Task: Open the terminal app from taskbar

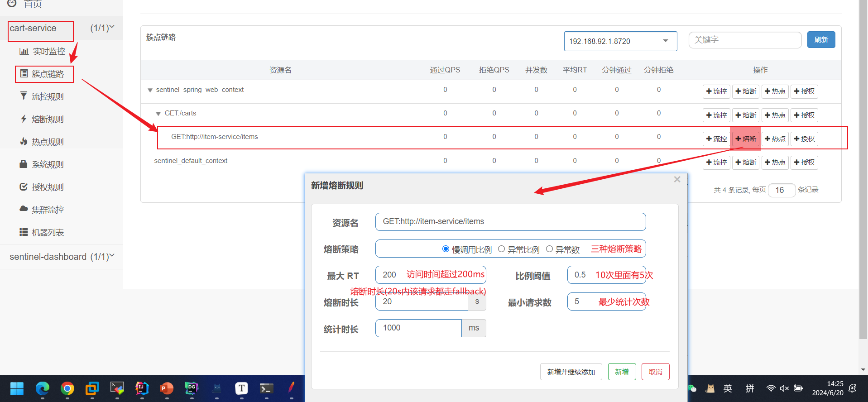Action: [x=266, y=388]
